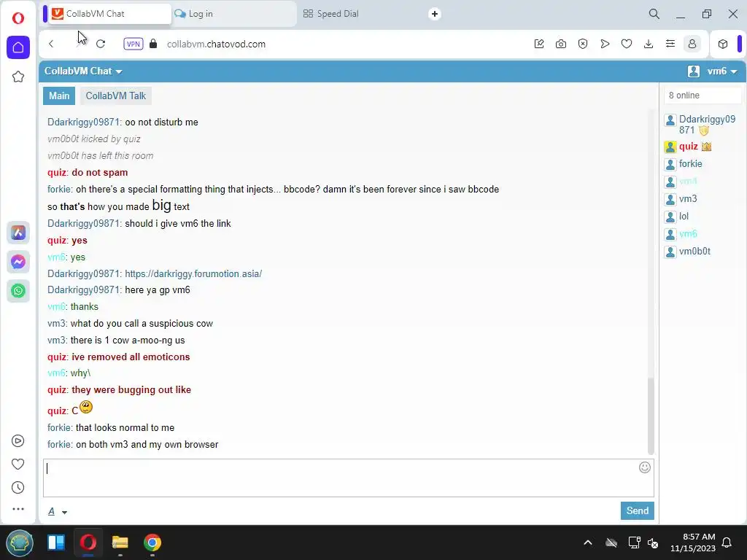The width and height of the screenshot is (747, 560).
Task: Search tabs with magnifier icon
Action: pyautogui.click(x=654, y=14)
